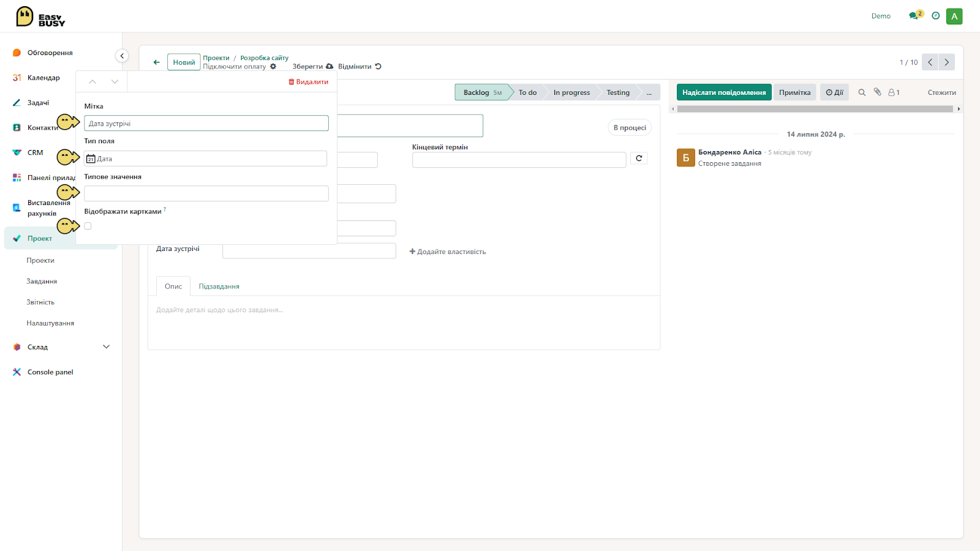The image size is (980, 551).
Task: Switch to the Опис tab
Action: (x=173, y=287)
